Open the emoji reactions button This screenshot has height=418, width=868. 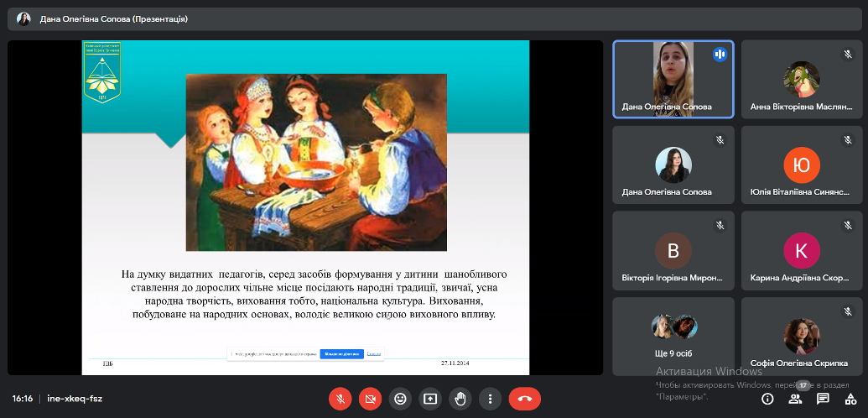click(x=400, y=399)
